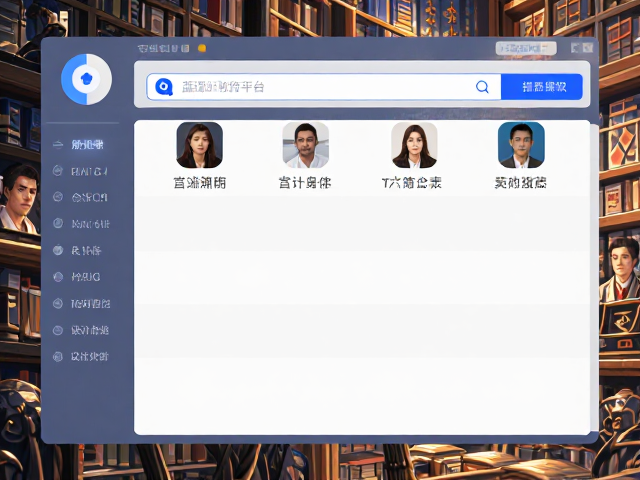This screenshot has width=640, height=480.
Task: Click the gray pill button in the title bar
Action: (526, 49)
